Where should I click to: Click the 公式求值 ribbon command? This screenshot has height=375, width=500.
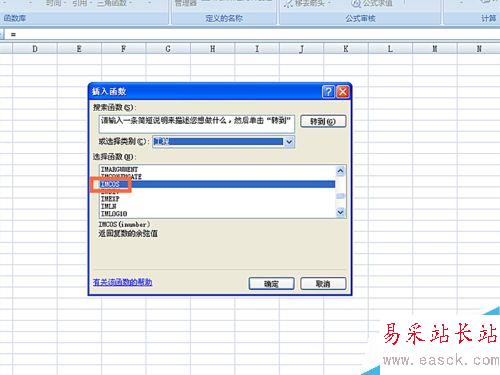(x=373, y=4)
